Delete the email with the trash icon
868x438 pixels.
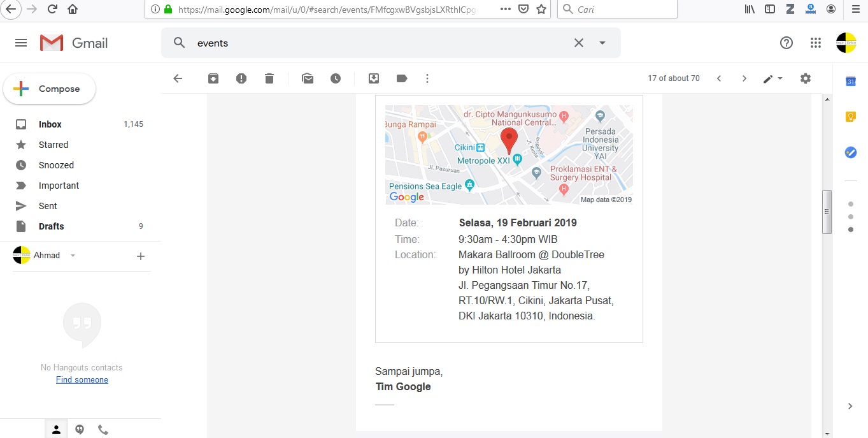click(x=269, y=78)
